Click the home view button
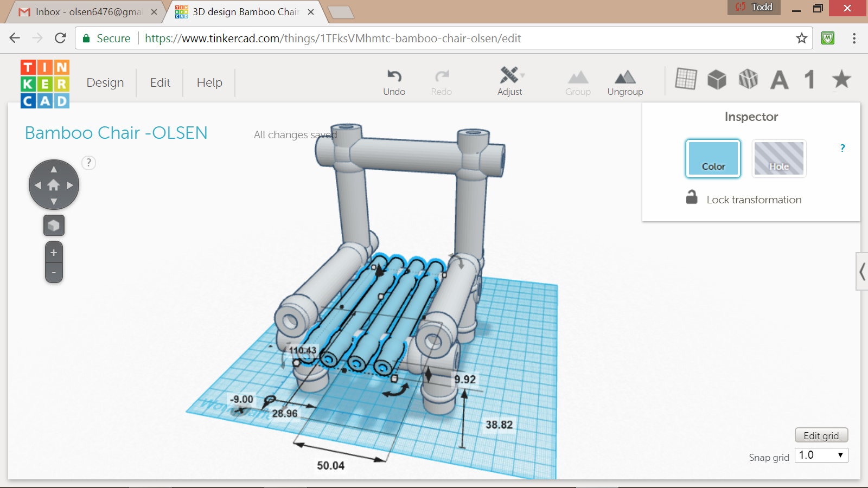Image resolution: width=868 pixels, height=488 pixels. (x=54, y=185)
